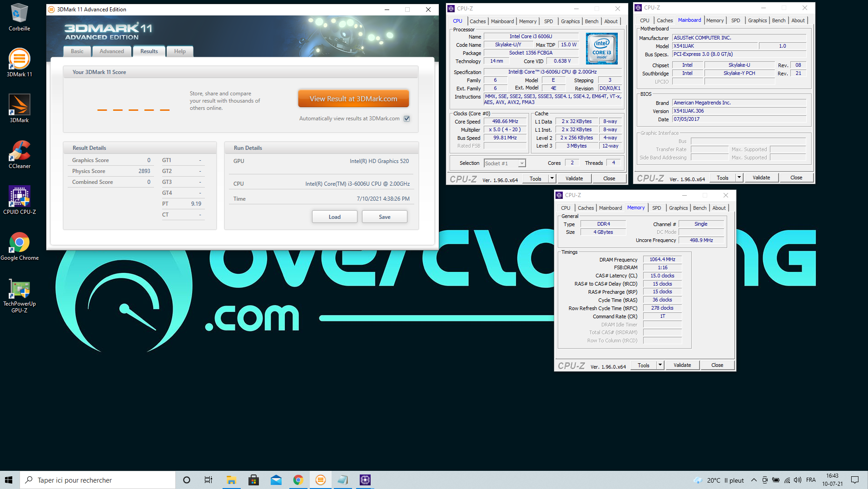Click the Core Speed value 498.66 MHz
868x489 pixels.
(x=505, y=122)
